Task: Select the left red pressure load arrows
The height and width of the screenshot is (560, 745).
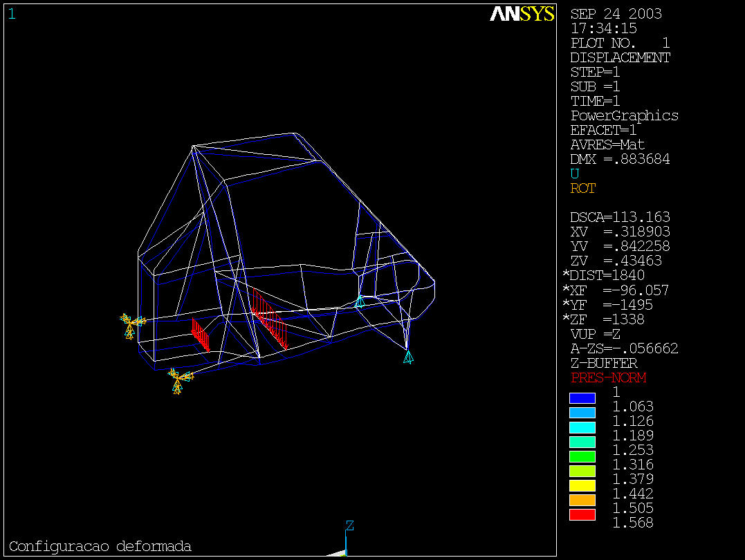Action: [x=201, y=334]
